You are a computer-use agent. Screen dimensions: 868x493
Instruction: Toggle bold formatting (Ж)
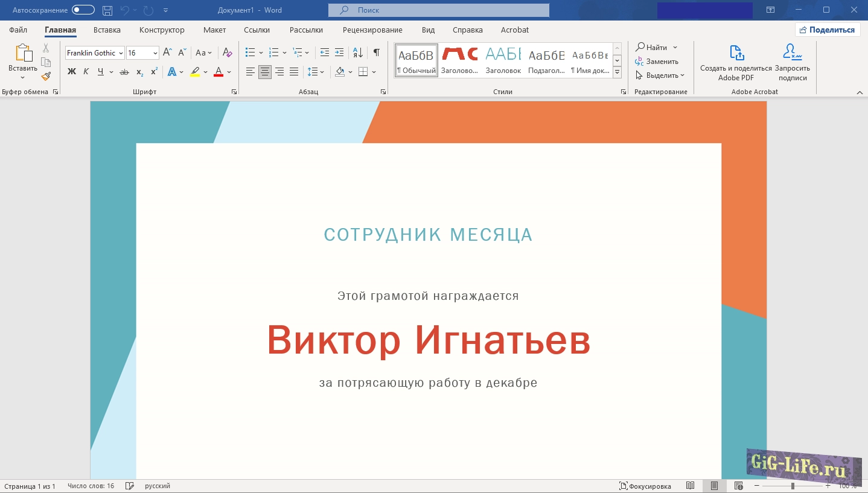coord(72,72)
